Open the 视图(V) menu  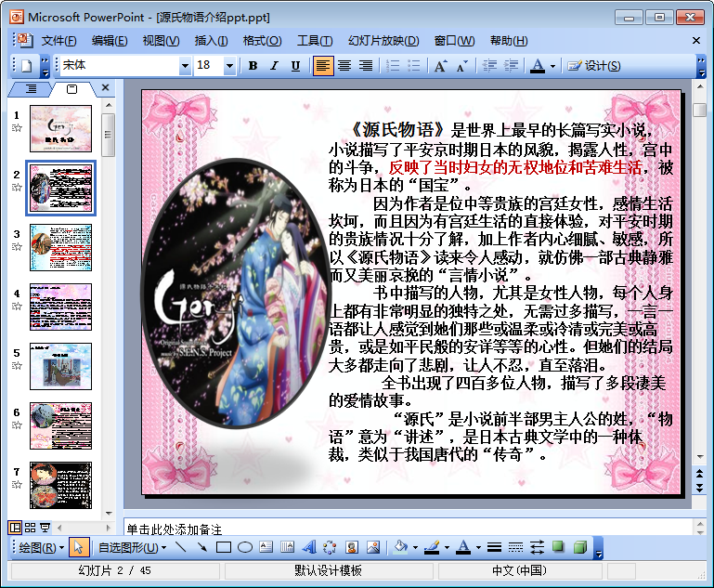pyautogui.click(x=162, y=41)
